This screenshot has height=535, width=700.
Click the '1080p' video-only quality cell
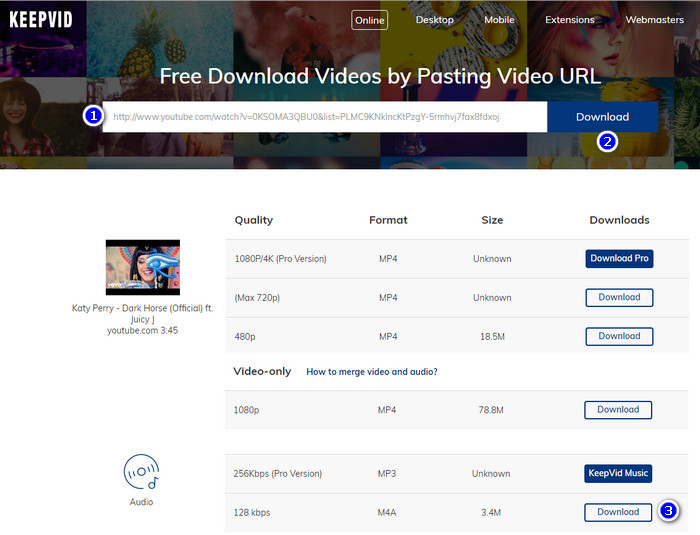click(x=246, y=410)
